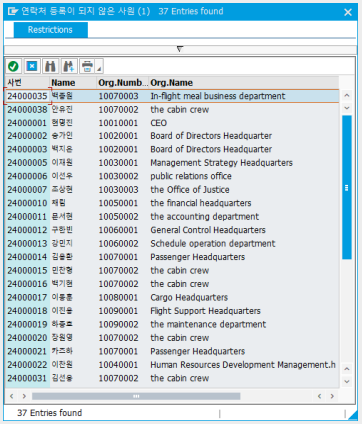Select employee number 24000035
Screen dimensions: 362x424
coord(27,96)
